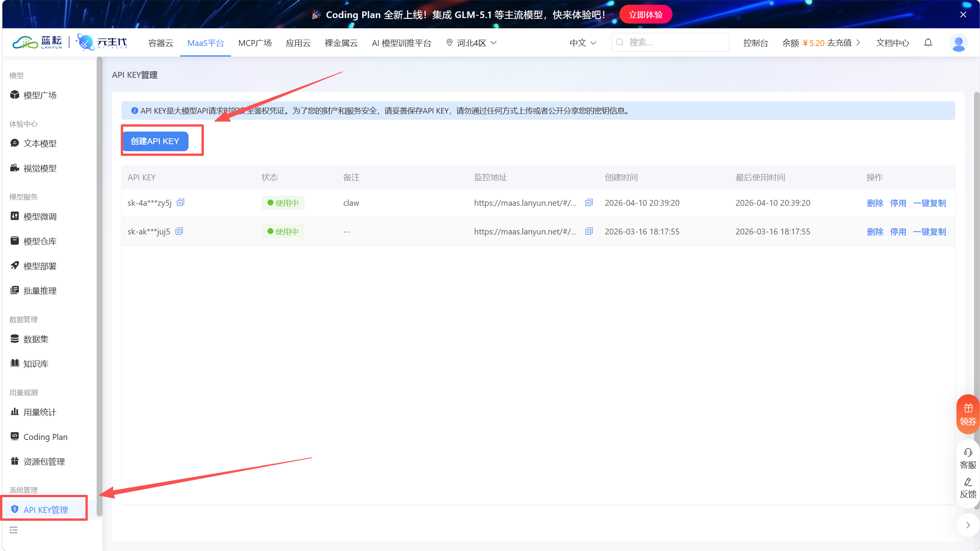
Task: Click the ¥5.20 balance amount
Action: coord(813,43)
